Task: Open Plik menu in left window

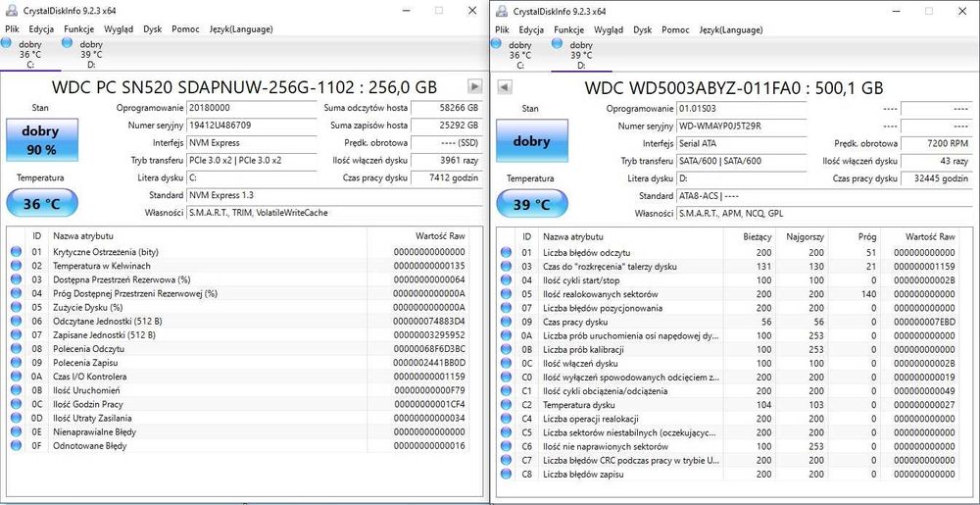Action: pos(13,28)
